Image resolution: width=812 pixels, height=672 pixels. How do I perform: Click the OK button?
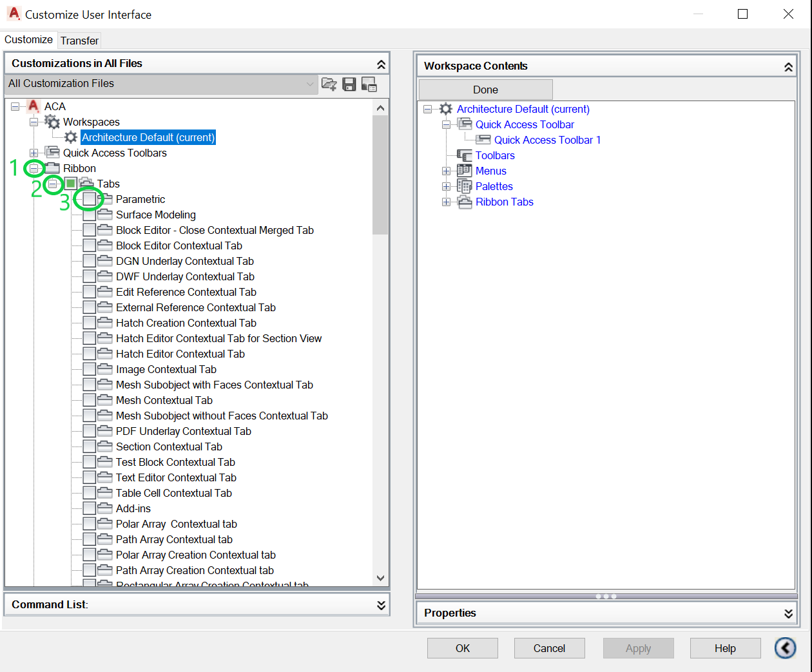click(x=463, y=648)
